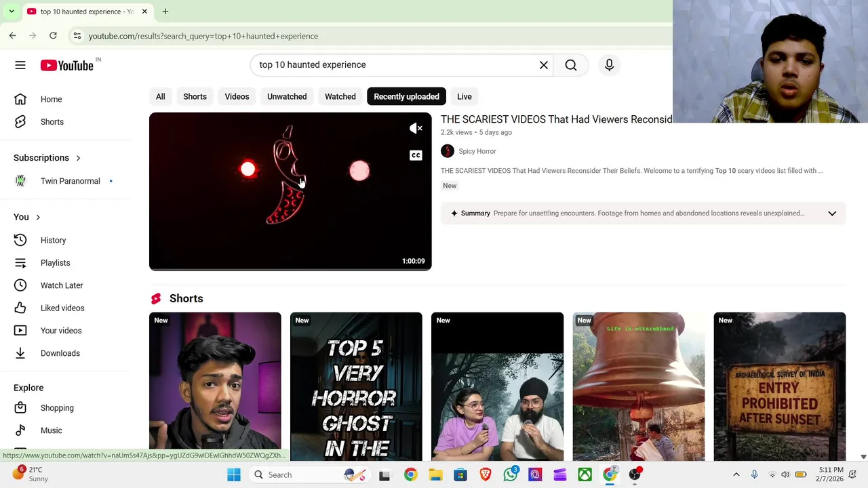Open Brave browser from the taskbar
The width and height of the screenshot is (868, 488).
[486, 474]
